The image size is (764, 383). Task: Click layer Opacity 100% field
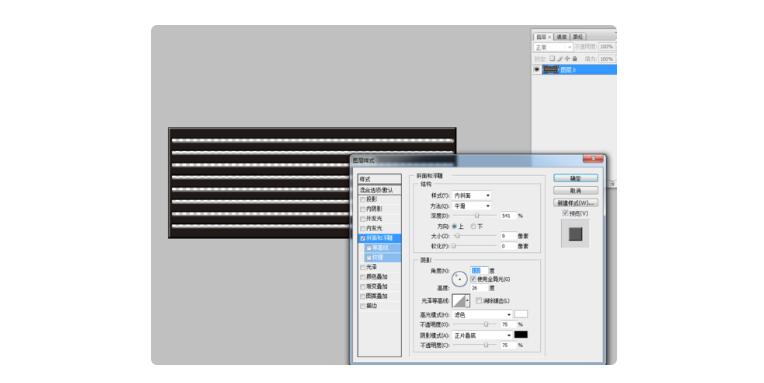607,47
